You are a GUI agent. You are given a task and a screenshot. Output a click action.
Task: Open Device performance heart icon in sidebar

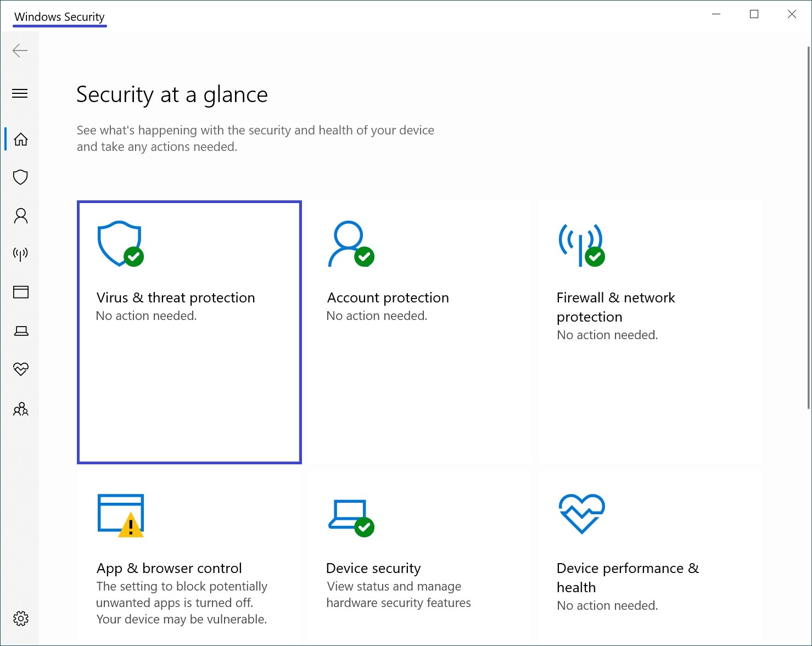tap(20, 369)
